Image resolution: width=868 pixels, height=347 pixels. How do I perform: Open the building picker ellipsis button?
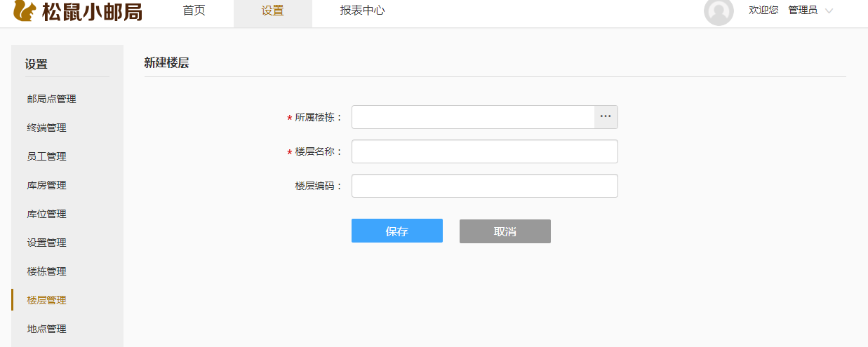coord(606,117)
